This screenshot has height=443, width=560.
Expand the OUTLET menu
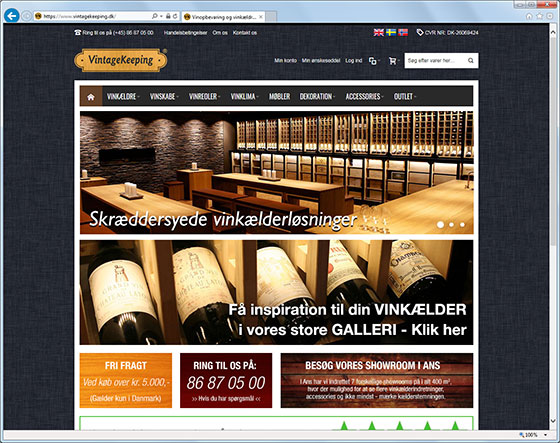(x=405, y=96)
